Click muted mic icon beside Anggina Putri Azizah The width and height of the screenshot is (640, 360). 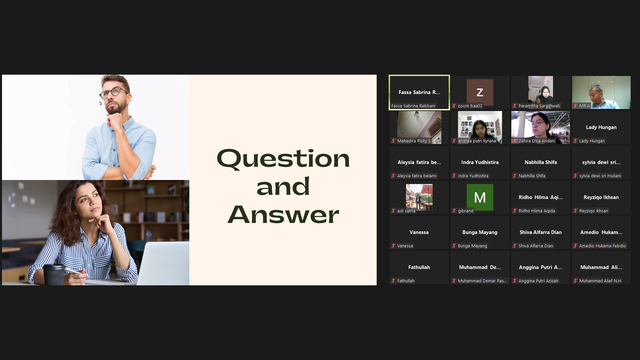[x=515, y=281]
